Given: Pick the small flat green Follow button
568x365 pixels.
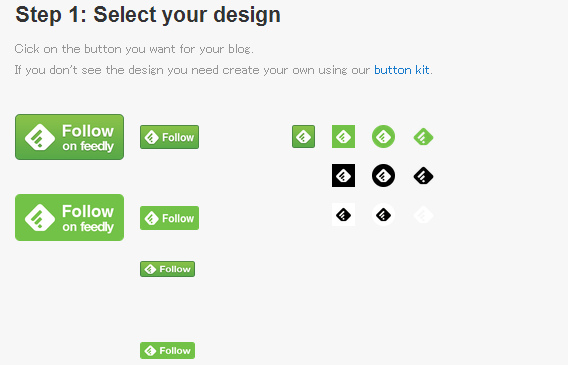Looking at the screenshot, I should point(167,351).
